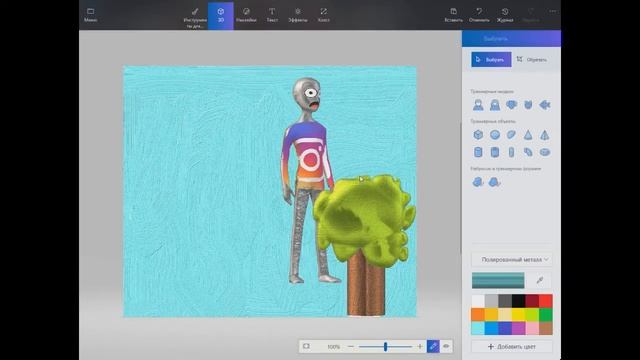Select the orange color swatch
The height and width of the screenshot is (360, 640).
478,315
